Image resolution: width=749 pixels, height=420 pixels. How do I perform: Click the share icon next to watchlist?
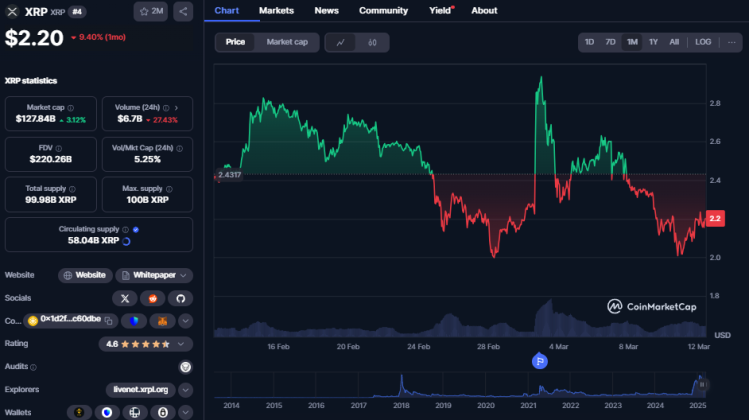click(183, 12)
